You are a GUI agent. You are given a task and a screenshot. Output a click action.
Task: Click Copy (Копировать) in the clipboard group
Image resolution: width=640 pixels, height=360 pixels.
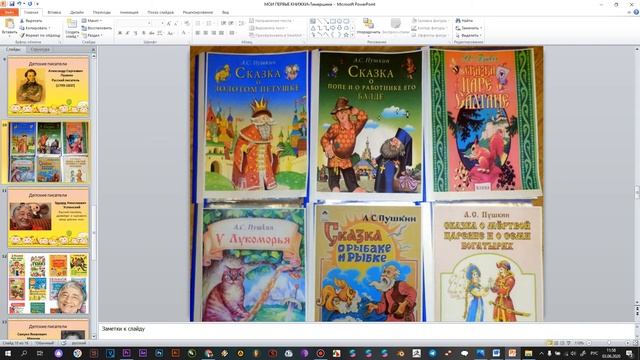(x=35, y=28)
